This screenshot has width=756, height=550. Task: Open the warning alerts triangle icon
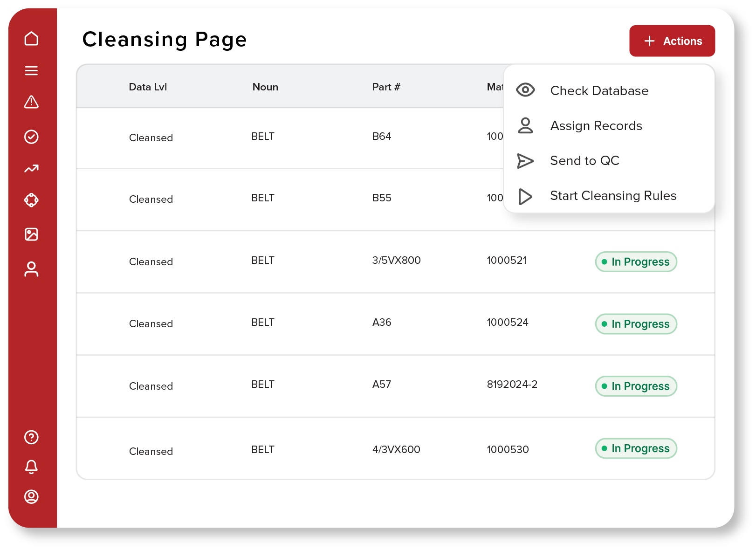(x=31, y=102)
